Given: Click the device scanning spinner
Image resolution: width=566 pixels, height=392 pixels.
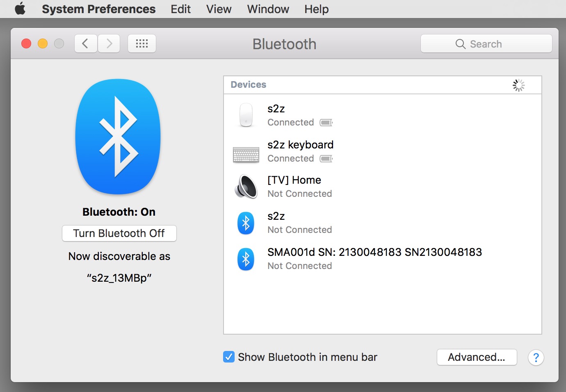Looking at the screenshot, I should pyautogui.click(x=518, y=85).
